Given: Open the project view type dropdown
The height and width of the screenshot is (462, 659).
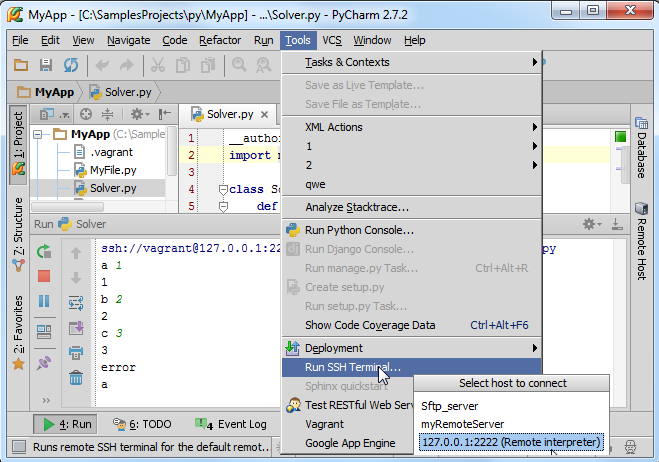Looking at the screenshot, I should coord(54,114).
